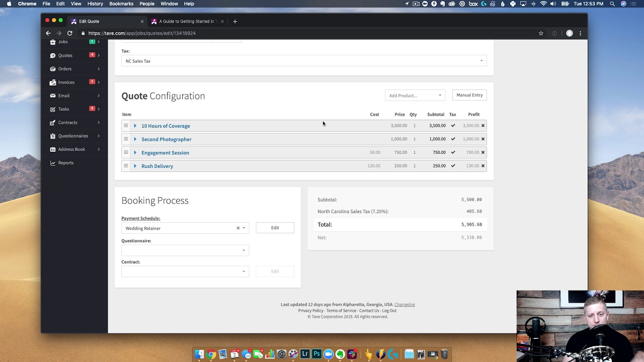Viewport: 644px width, 362px height.
Task: Bookmark page with the star icon
Action: (541, 33)
